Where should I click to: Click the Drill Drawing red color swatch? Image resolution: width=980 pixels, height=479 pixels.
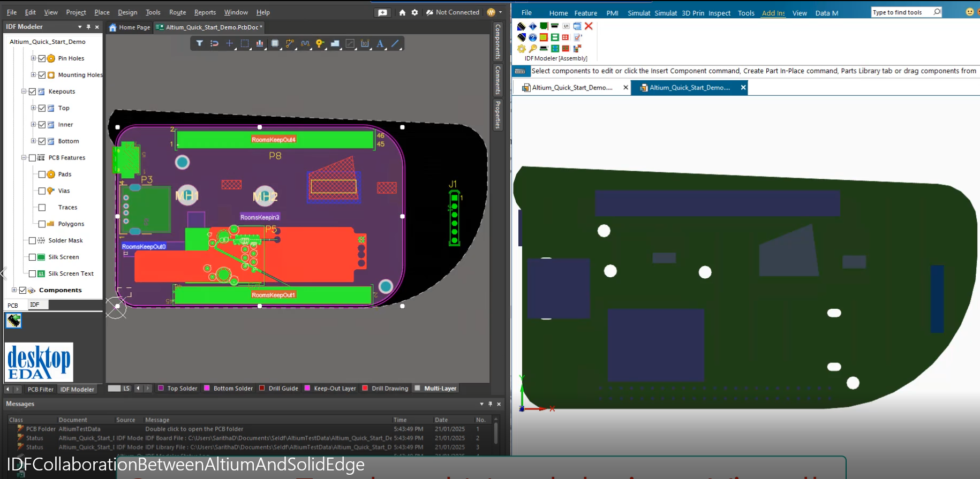click(365, 389)
